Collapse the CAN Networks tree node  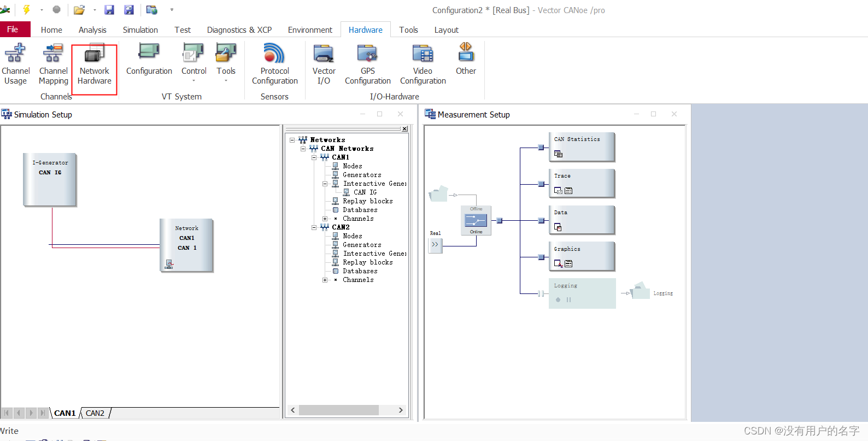pyautogui.click(x=303, y=149)
